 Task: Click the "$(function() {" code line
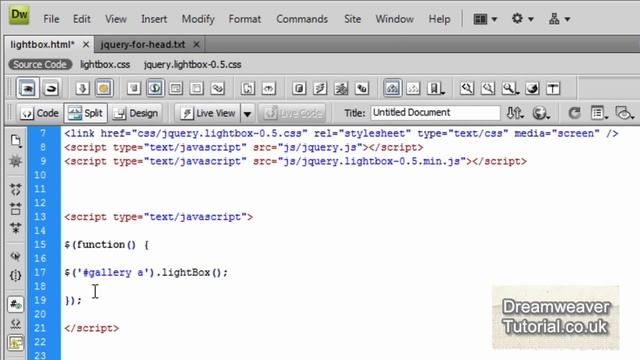point(107,244)
